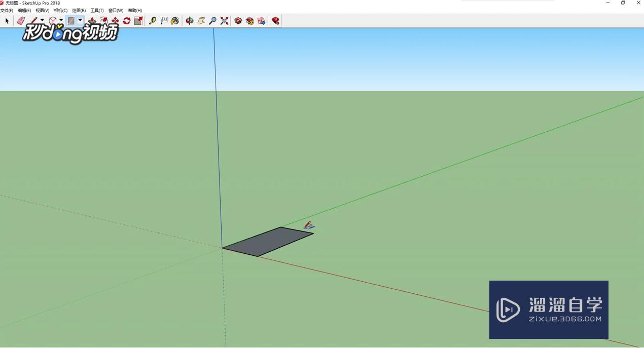Open the 相机(C) menu
644x348 pixels.
point(61,10)
